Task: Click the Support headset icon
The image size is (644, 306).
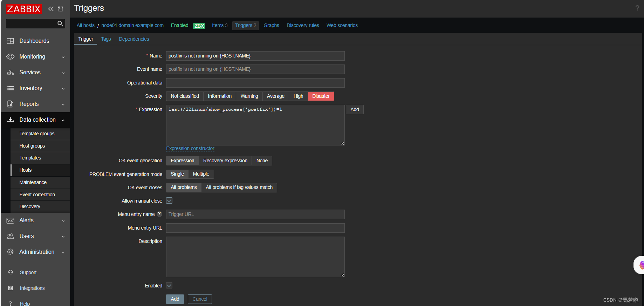Action: [11, 272]
